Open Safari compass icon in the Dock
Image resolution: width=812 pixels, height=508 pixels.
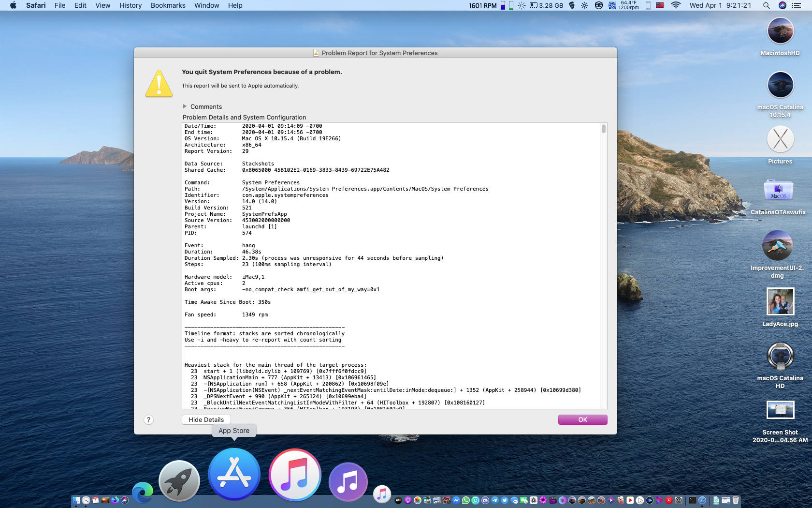pyautogui.click(x=702, y=500)
